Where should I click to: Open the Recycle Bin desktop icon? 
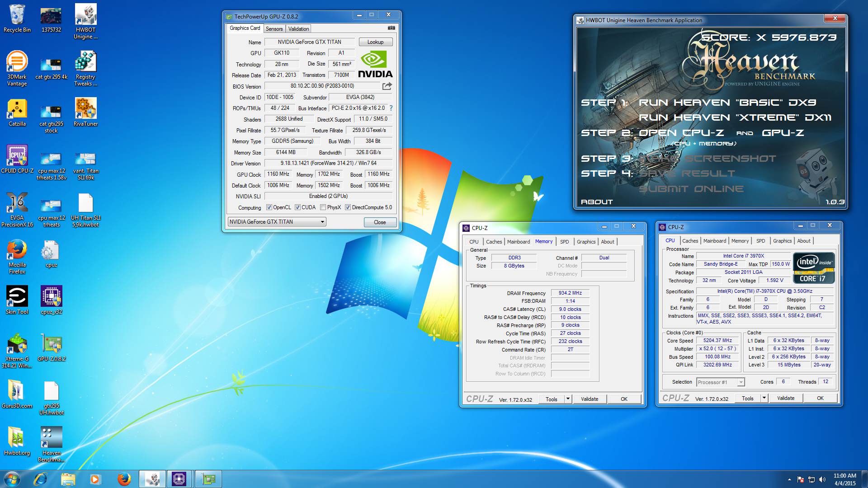17,19
